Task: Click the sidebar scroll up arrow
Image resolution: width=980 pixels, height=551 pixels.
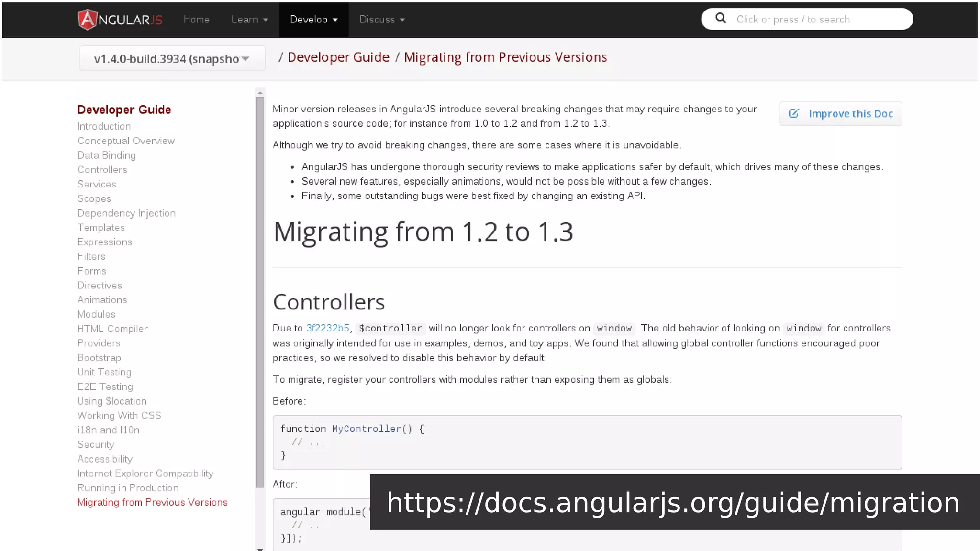Action: point(260,93)
